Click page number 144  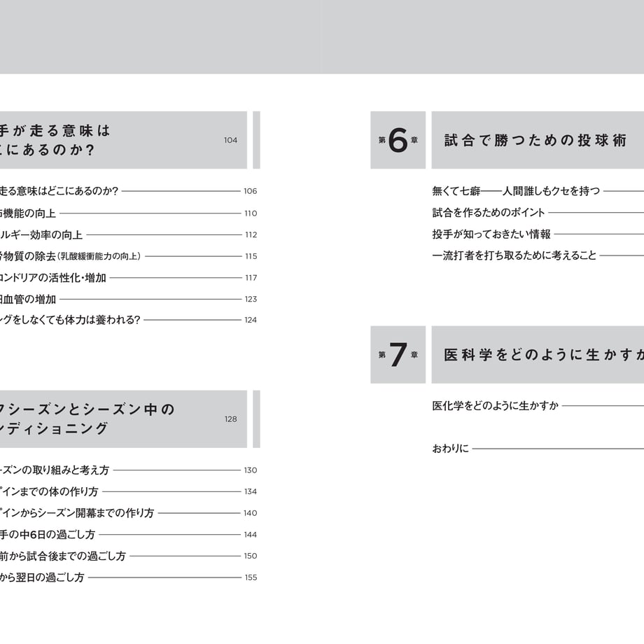[250, 534]
